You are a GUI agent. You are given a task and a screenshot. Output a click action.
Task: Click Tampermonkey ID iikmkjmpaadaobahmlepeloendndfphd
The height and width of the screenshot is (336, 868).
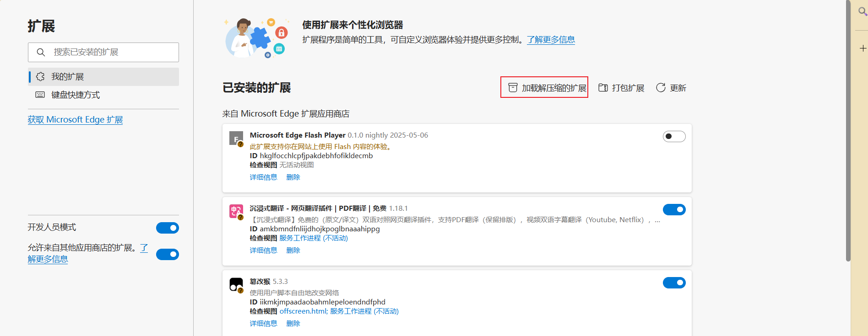tap(322, 302)
